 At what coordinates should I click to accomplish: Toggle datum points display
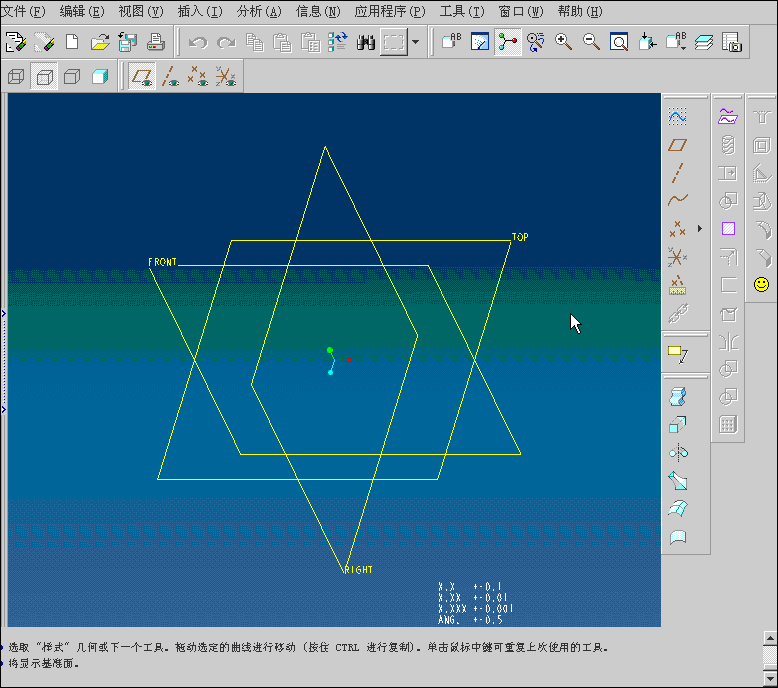pyautogui.click(x=198, y=76)
